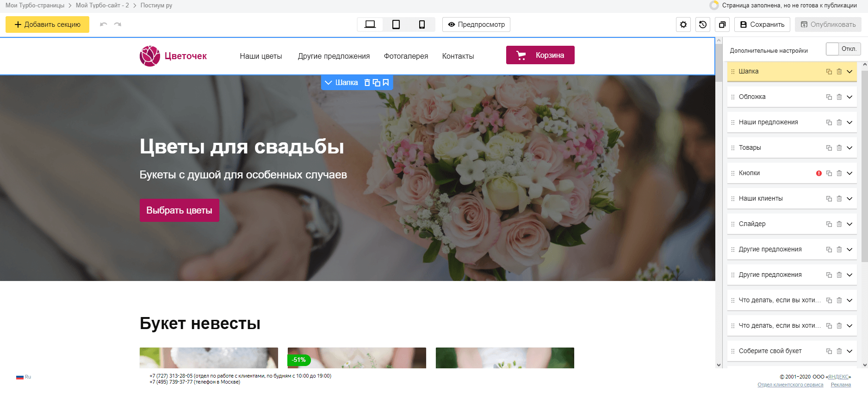Image resolution: width=868 pixels, height=397 pixels.
Task: Open Контакты menu item in site header
Action: tap(458, 56)
